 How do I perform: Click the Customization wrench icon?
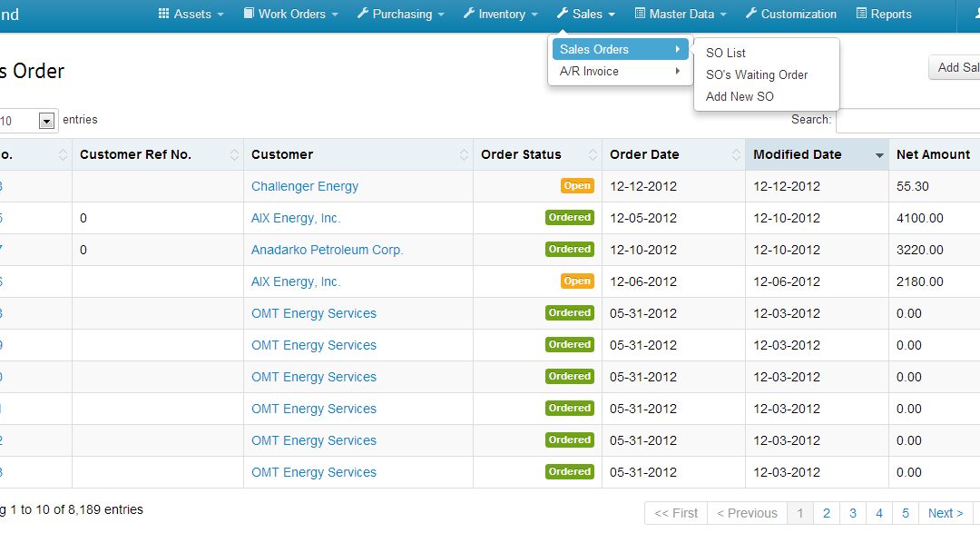coord(751,13)
